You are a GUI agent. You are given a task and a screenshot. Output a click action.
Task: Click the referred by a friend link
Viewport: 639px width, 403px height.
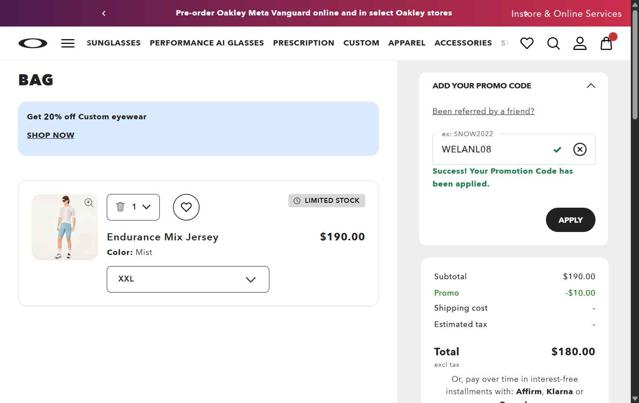(x=483, y=111)
